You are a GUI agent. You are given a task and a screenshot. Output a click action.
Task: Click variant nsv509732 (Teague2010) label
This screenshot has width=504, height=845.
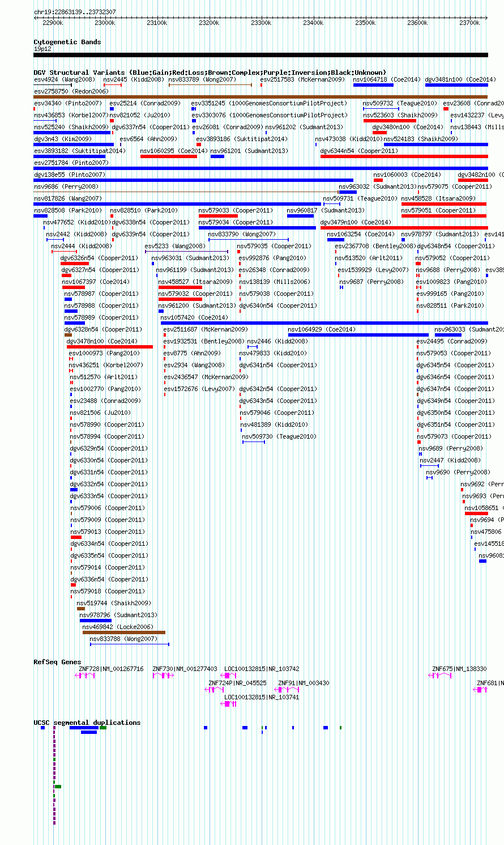400,103
